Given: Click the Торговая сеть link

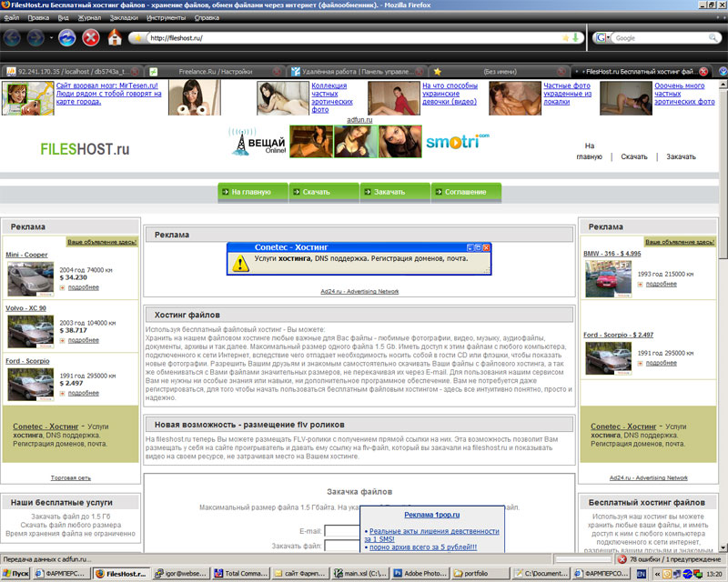Looking at the screenshot, I should point(71,478).
